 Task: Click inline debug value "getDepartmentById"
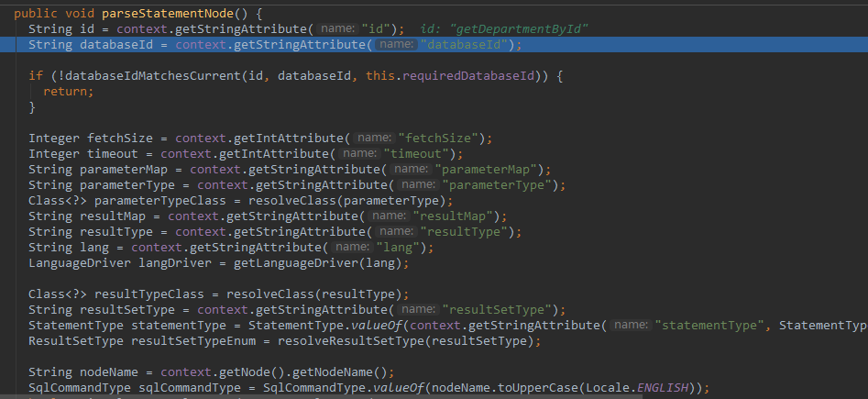522,29
